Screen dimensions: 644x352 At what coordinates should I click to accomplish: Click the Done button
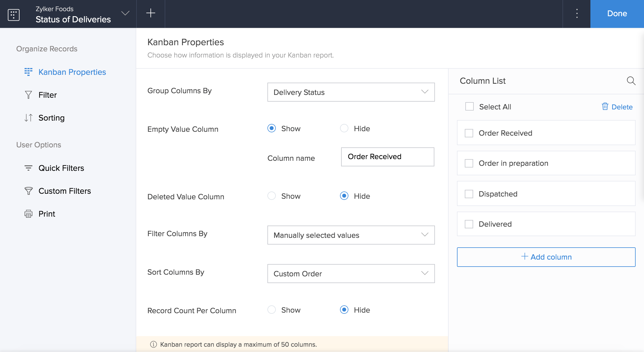[617, 14]
